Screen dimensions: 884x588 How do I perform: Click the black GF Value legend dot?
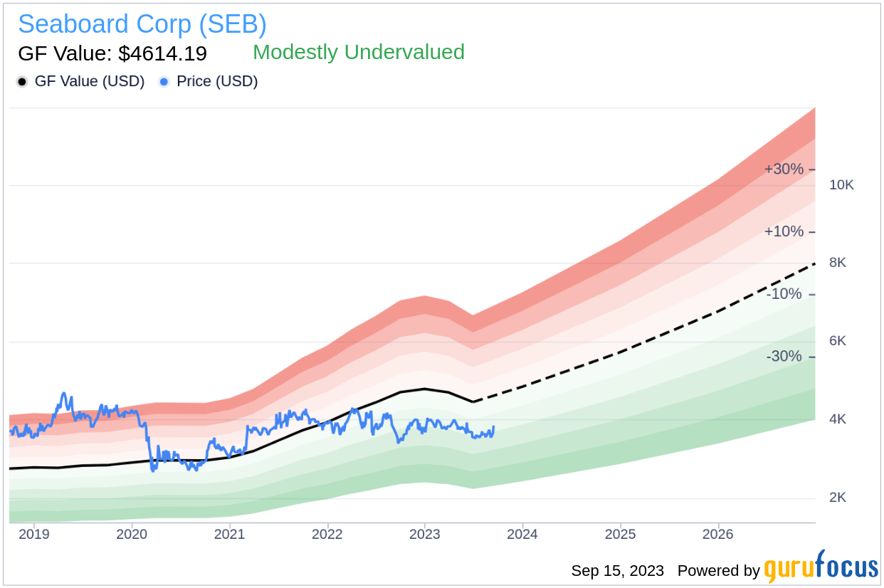(x=22, y=82)
